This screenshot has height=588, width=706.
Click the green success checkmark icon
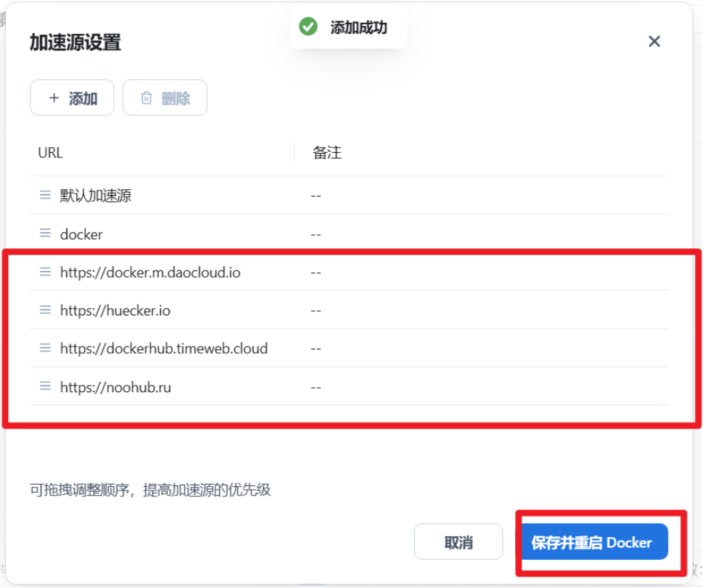click(x=308, y=27)
